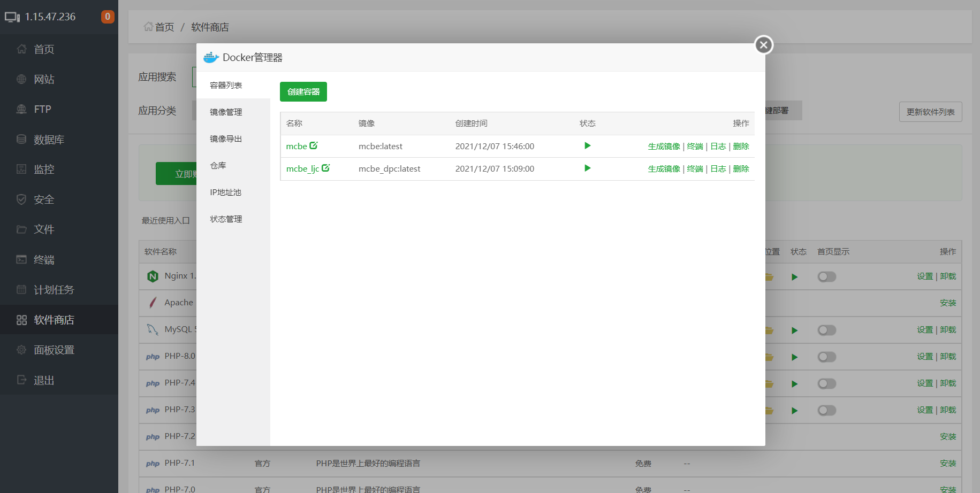Open 状态管理 tab in Docker manager
The image size is (980, 493).
click(233, 219)
